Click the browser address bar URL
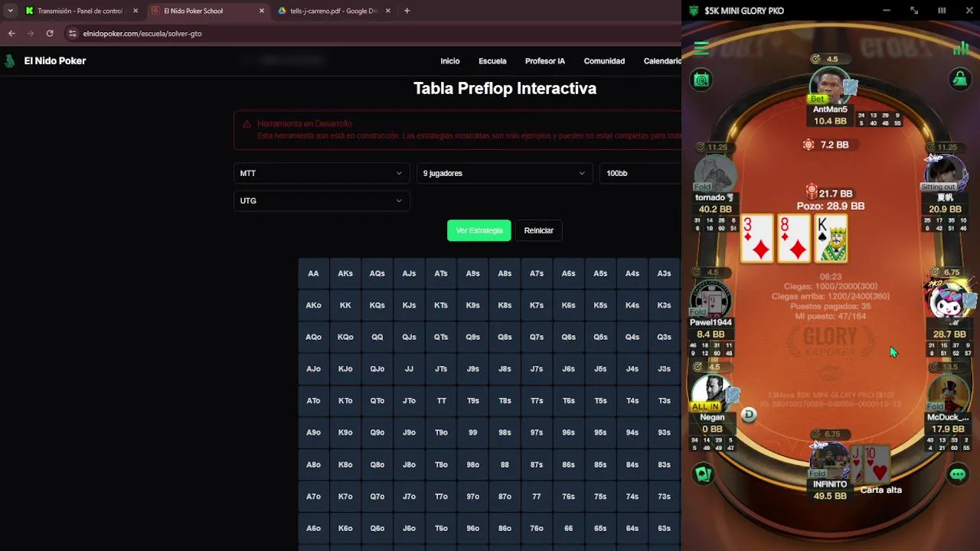 pyautogui.click(x=142, y=34)
